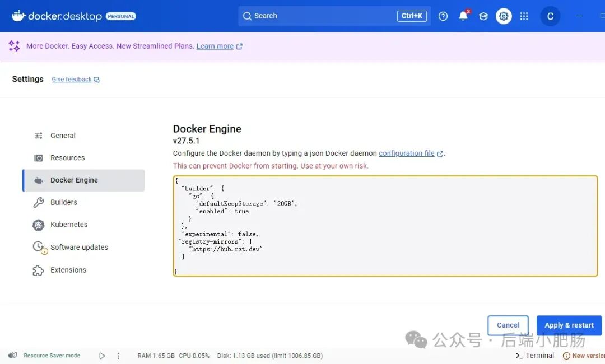Click the Extensions puzzle piece icon
The width and height of the screenshot is (605, 364).
[38, 270]
